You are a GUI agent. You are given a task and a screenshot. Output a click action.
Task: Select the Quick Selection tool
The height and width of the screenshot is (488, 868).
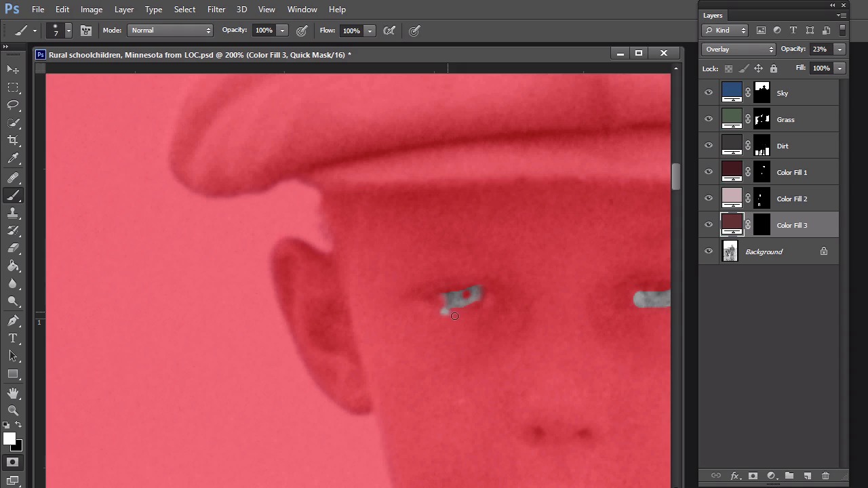click(13, 122)
